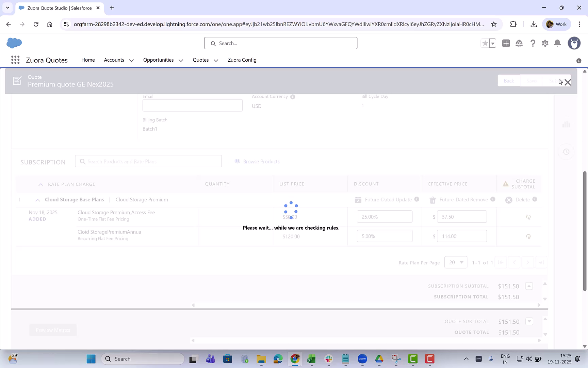Switch to the Zuora Config tab
This screenshot has width=588, height=368.
242,60
